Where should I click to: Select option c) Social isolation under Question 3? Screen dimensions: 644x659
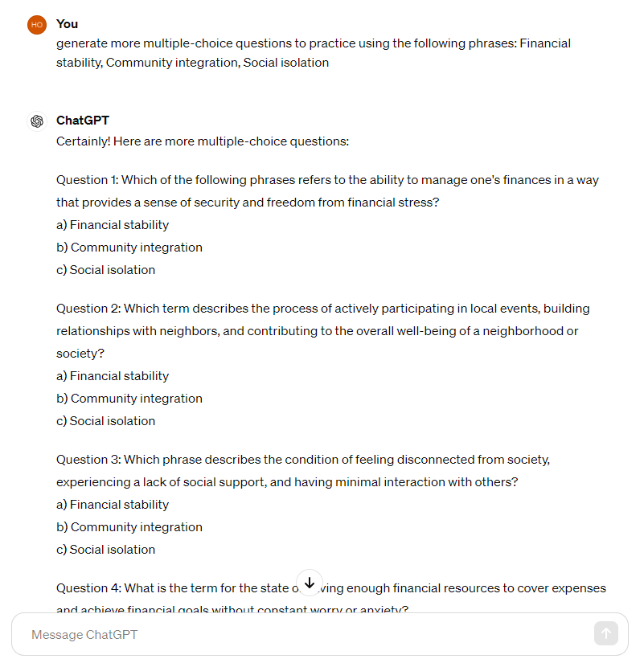(x=105, y=550)
